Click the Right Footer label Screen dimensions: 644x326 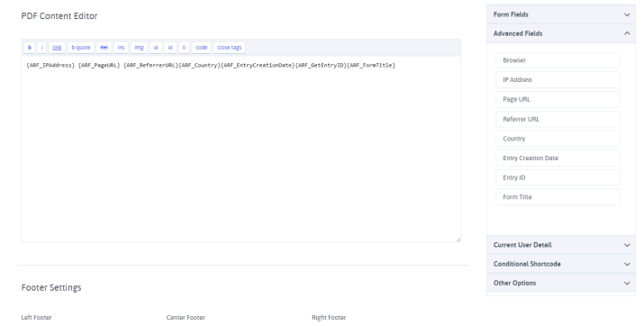tap(329, 317)
